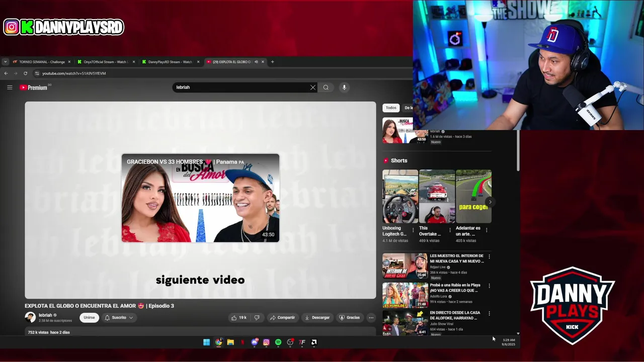Open the Windows Start menu
Image resolution: width=644 pixels, height=362 pixels.
tap(206, 342)
